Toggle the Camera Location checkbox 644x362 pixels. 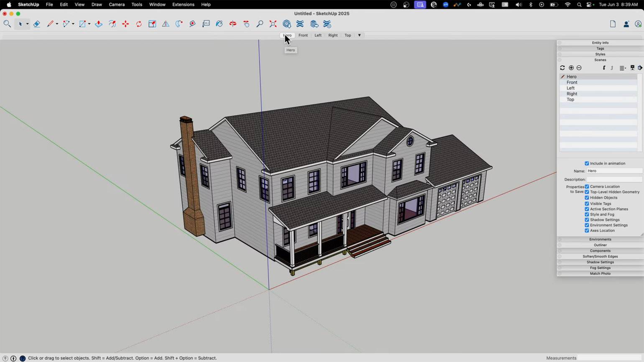pyautogui.click(x=587, y=187)
